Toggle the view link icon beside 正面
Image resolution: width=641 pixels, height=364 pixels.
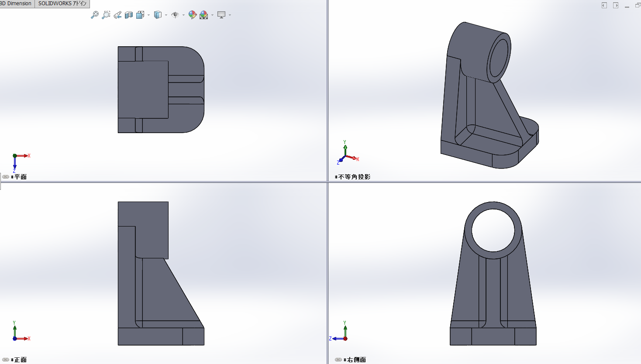(x=6, y=360)
